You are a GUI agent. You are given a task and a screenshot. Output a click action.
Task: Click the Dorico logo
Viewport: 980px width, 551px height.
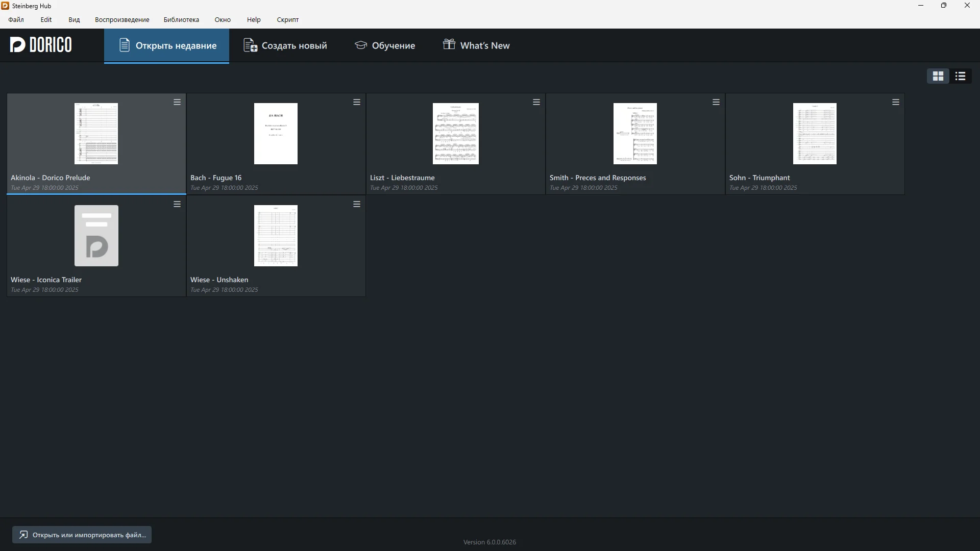[x=41, y=45]
